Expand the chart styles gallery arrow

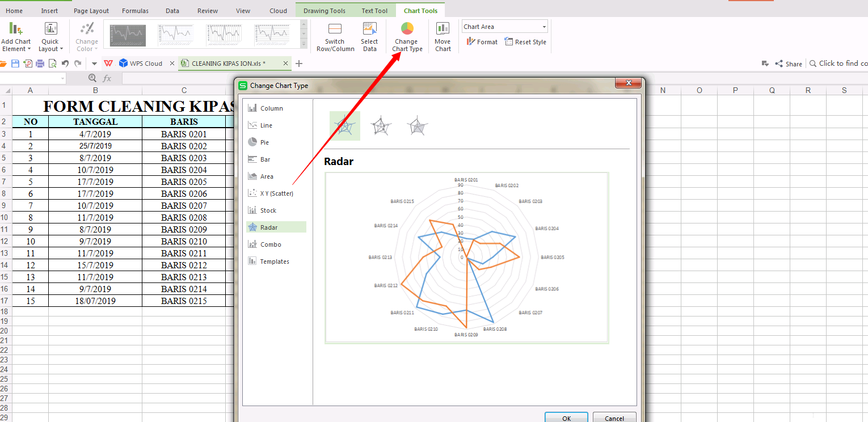point(304,44)
